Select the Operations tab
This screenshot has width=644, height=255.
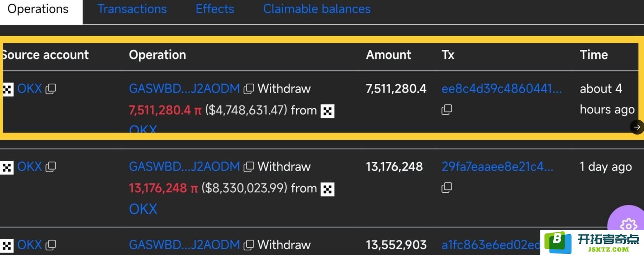(38, 9)
